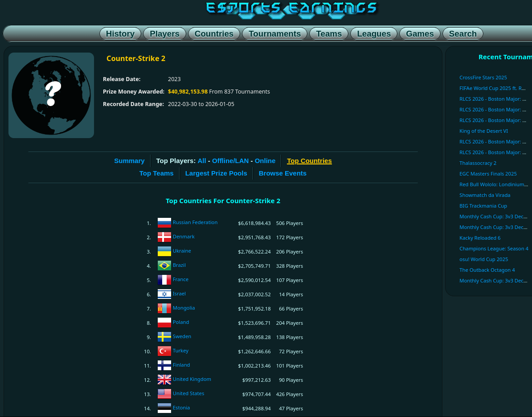Screen dimensions: 532x417
Task: Open the Israel country link
Action: coord(179,294)
